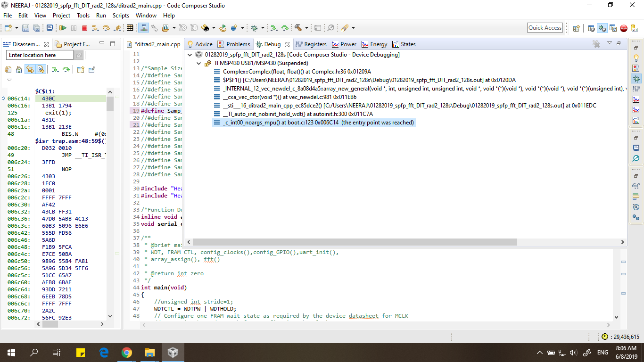Click the Expressions glasses icon in right sidebar
This screenshot has width=644, height=362.
(636, 186)
